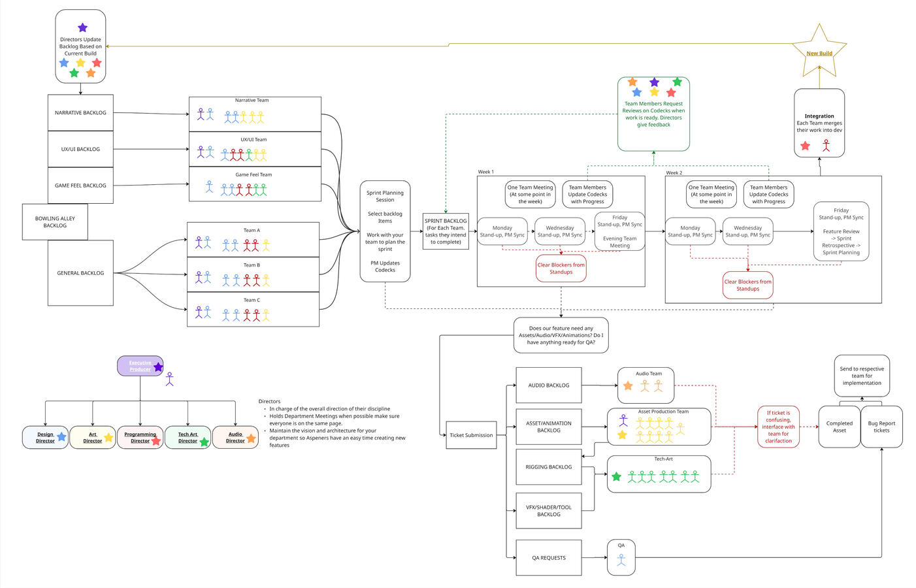Image resolution: width=916 pixels, height=588 pixels.
Task: Open the New Build link
Action: [819, 53]
